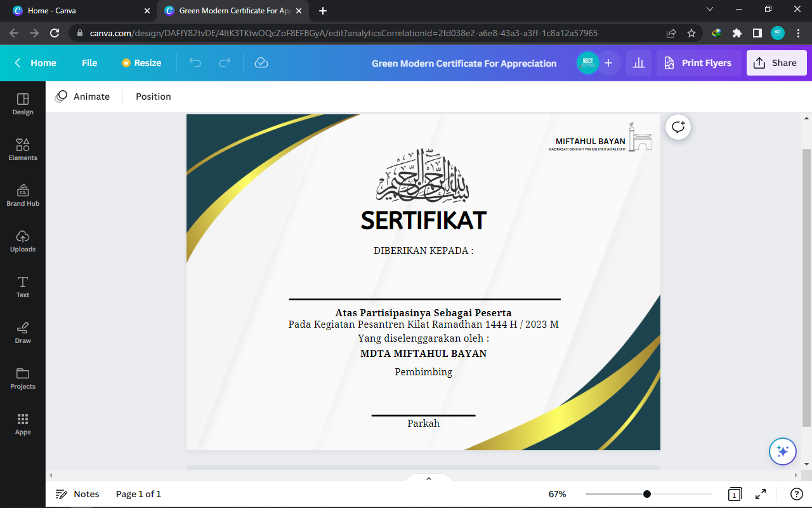
Task: Select the Text tool in sidebar
Action: (23, 286)
